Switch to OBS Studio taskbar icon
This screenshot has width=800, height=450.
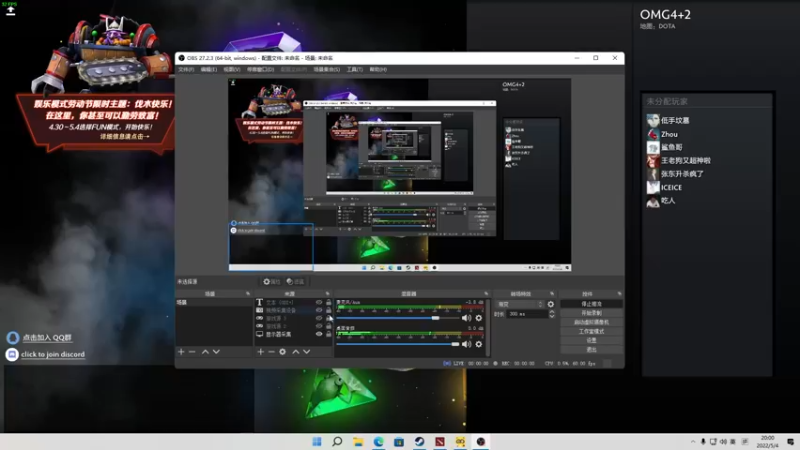point(481,441)
